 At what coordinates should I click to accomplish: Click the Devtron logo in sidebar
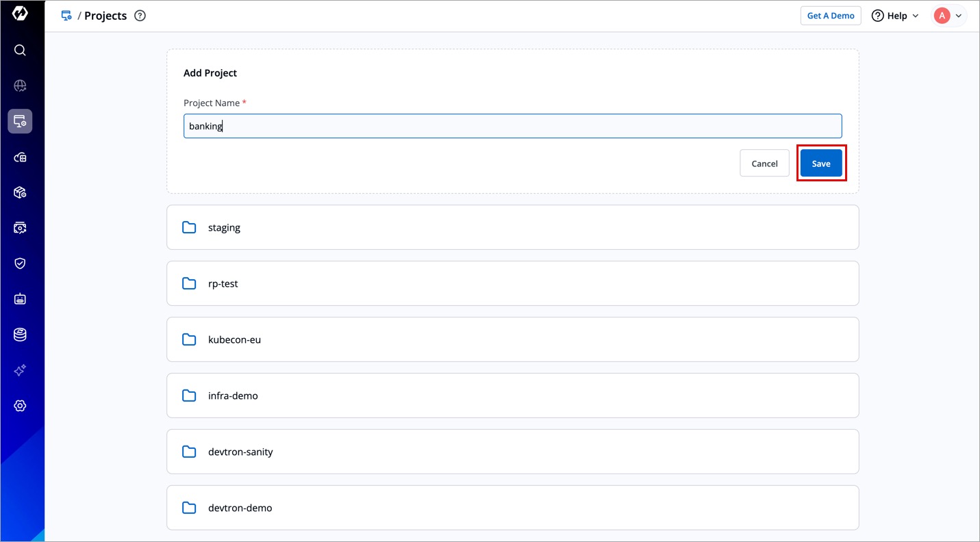(20, 14)
